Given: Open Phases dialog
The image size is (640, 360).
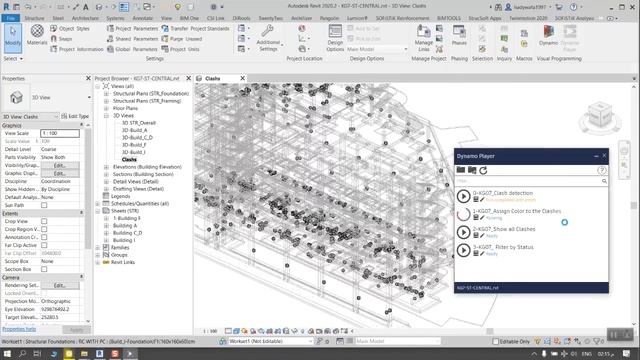Looking at the screenshot, I should click(x=459, y=36).
